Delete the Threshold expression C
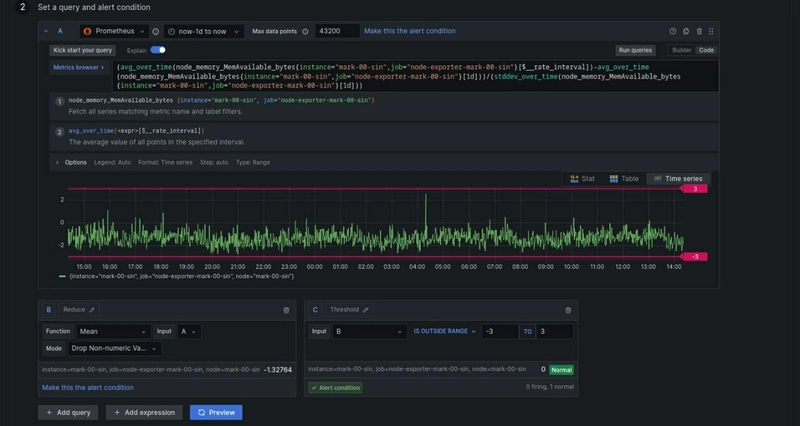The width and height of the screenshot is (800, 426). pos(569,311)
